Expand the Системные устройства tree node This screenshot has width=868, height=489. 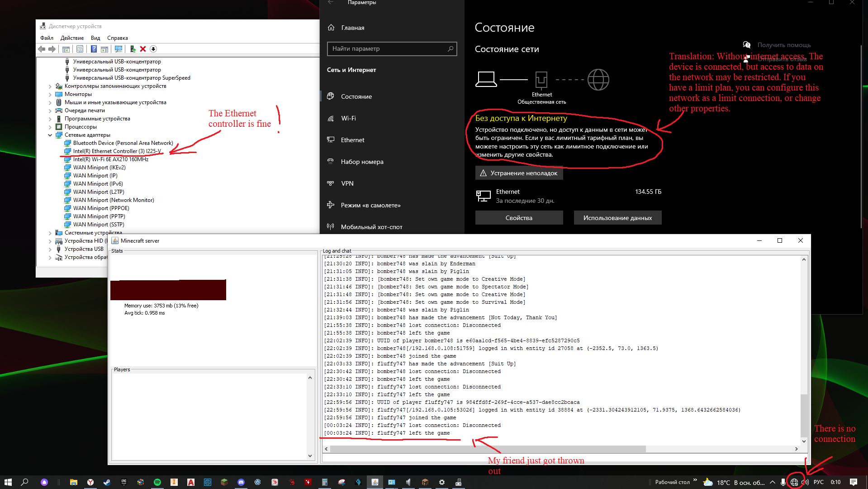(x=50, y=233)
